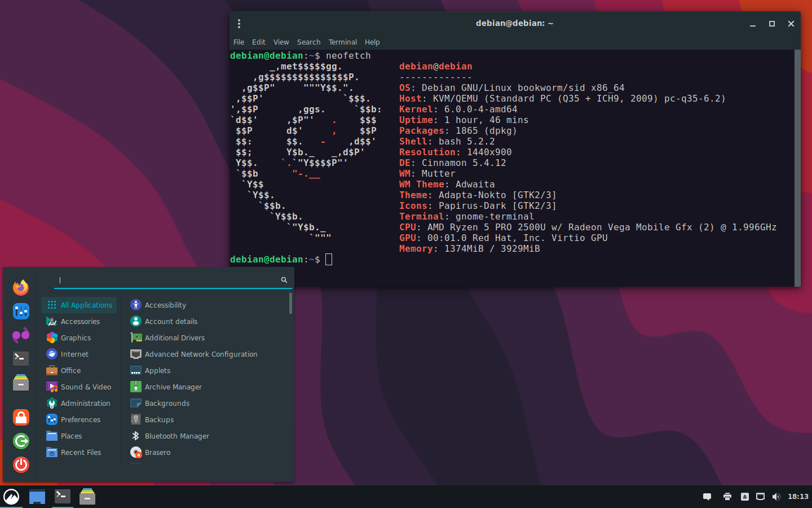Open the purple Pidgin chat favorite
Viewport: 812px width, 508px height.
coord(21,335)
